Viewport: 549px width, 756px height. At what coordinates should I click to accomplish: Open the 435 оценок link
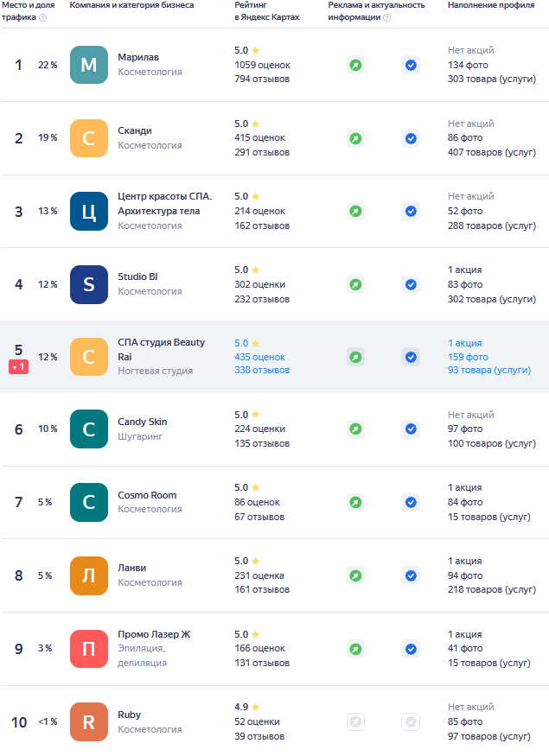259,357
